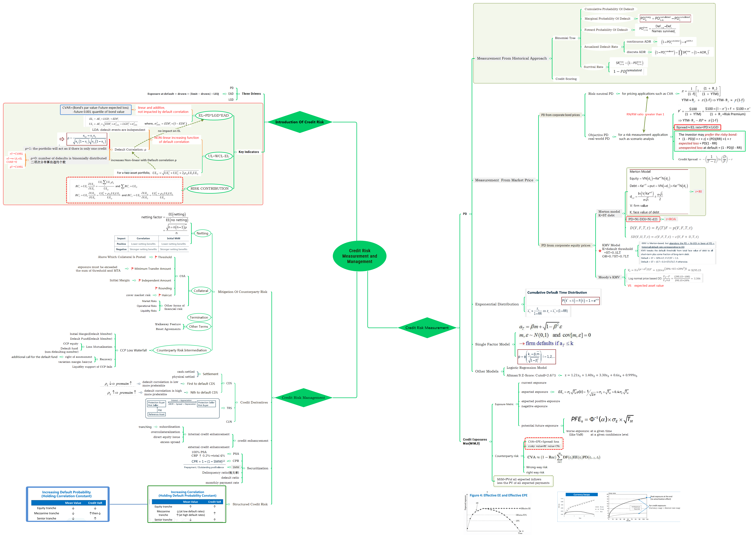Click the red flag beside Threshold

click(156, 257)
